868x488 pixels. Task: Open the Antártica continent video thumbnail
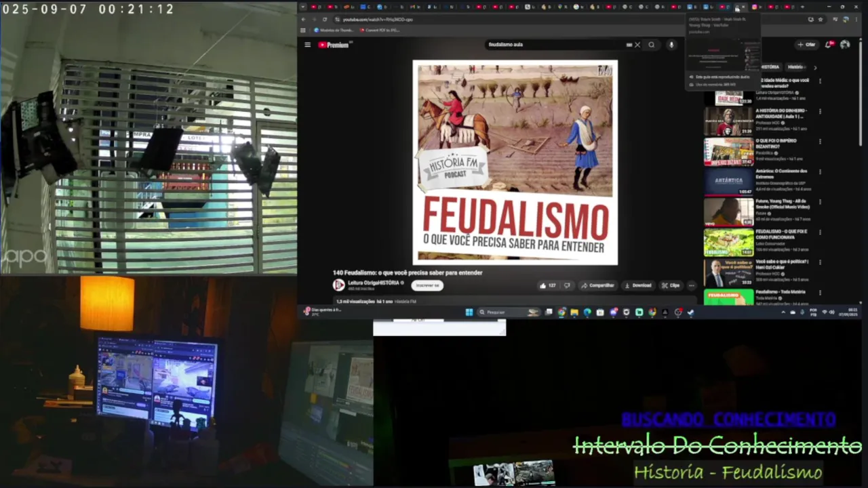click(728, 182)
